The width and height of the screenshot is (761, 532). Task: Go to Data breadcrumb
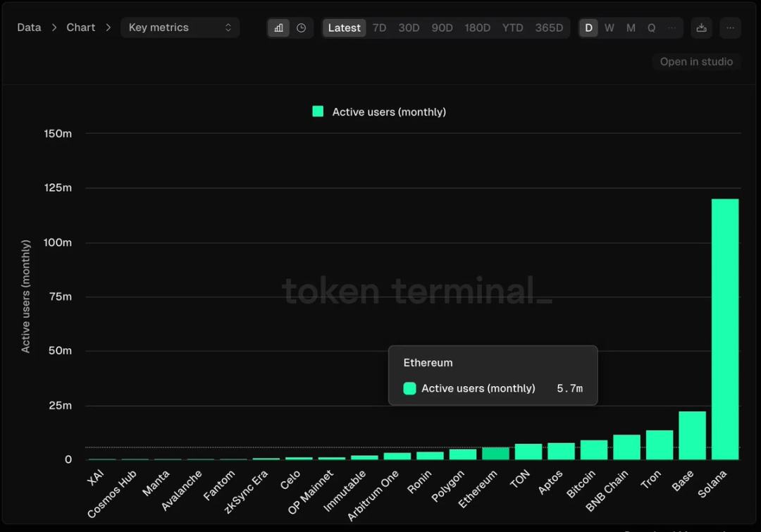pos(29,27)
